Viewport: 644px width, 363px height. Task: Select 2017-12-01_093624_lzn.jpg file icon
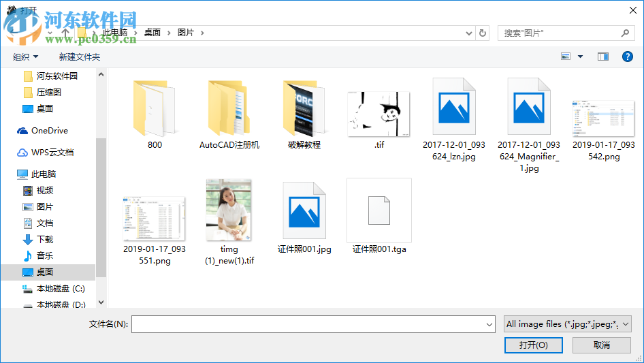pyautogui.click(x=454, y=106)
